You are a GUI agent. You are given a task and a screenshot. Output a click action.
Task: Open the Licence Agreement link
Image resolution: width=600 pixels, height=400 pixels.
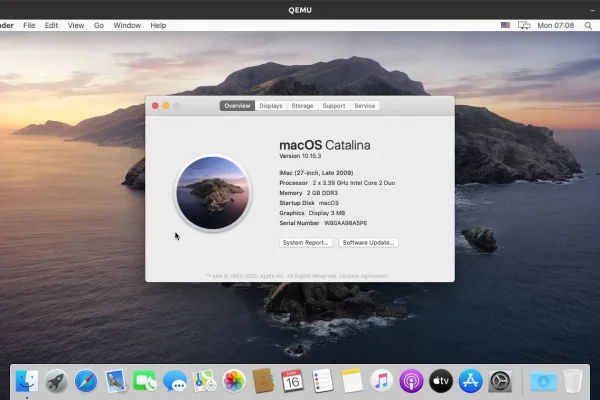point(364,276)
